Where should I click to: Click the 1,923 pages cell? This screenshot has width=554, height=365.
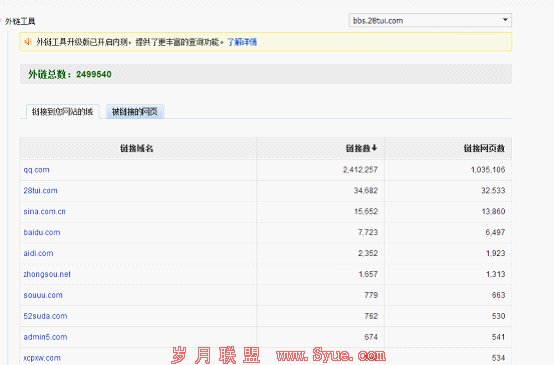pos(495,253)
